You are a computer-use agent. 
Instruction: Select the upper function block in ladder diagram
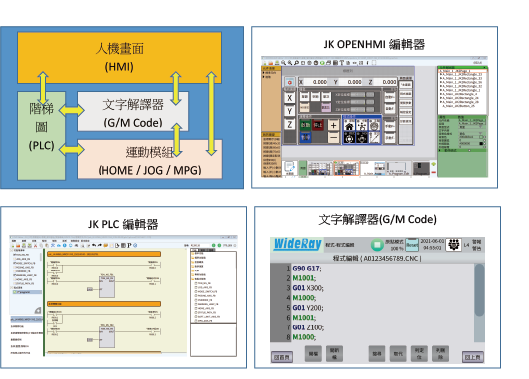point(107,286)
